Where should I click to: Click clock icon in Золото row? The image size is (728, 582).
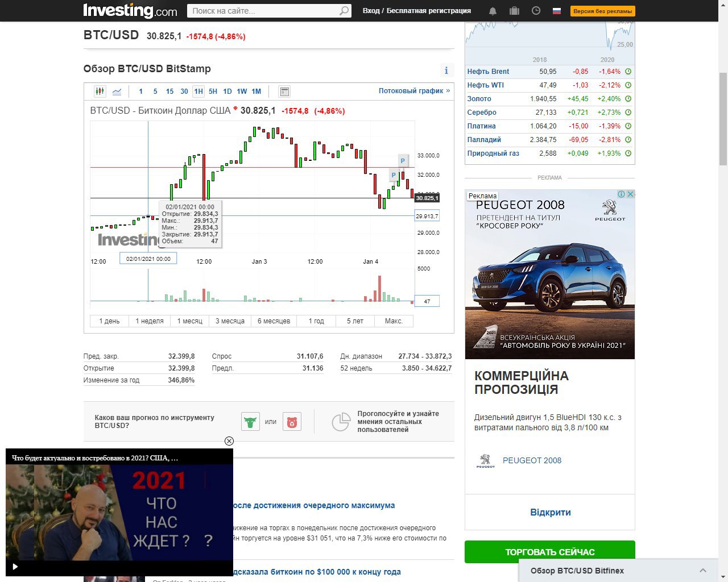628,99
